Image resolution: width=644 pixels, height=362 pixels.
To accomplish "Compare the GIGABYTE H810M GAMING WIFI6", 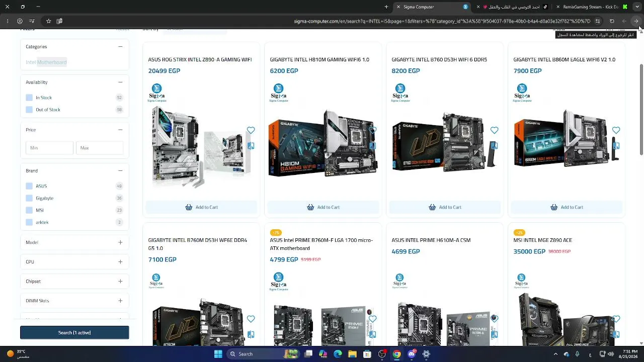I will pos(372,146).
